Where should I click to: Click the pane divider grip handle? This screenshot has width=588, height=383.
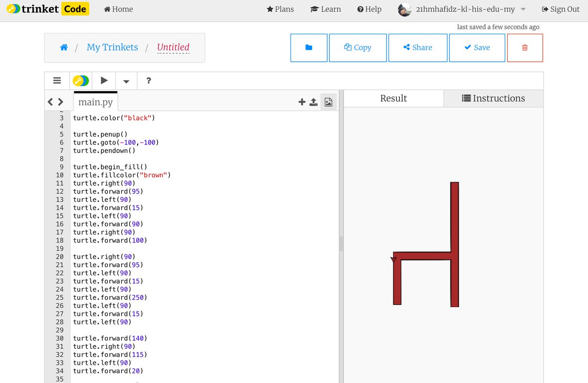click(x=342, y=243)
